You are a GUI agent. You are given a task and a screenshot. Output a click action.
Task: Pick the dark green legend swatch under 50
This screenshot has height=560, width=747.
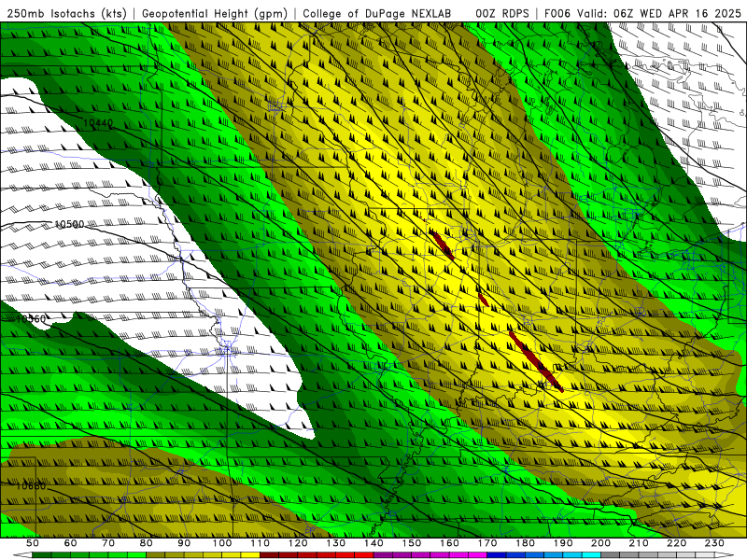tap(42, 555)
